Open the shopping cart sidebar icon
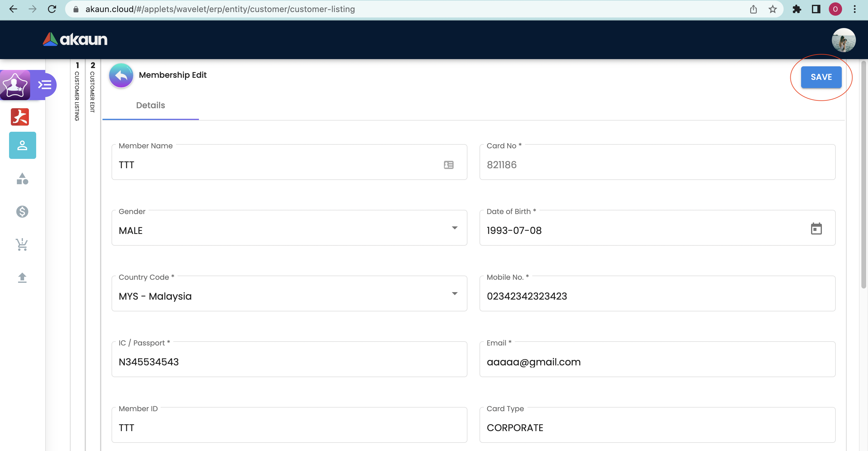The image size is (868, 451). [x=22, y=244]
